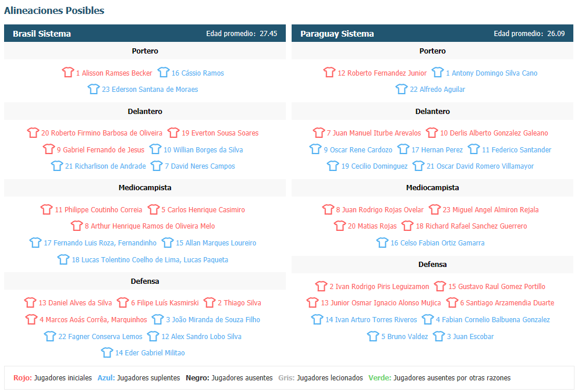This screenshot has width=578, height=392.
Task: Open player link 14 Eder Gabriel Militao
Action: click(x=150, y=352)
